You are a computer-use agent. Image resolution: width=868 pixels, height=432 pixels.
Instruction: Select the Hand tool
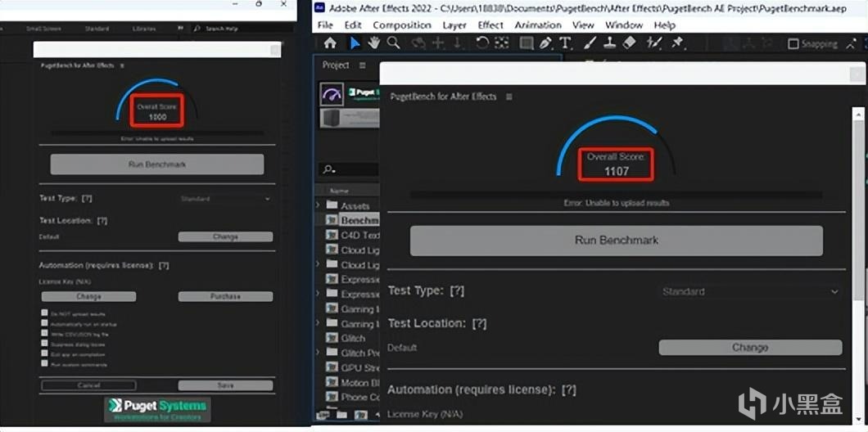[373, 43]
